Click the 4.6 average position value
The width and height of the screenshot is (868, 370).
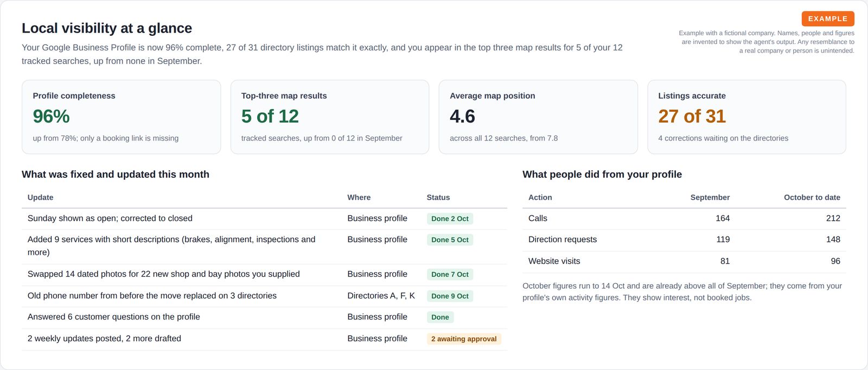click(462, 116)
